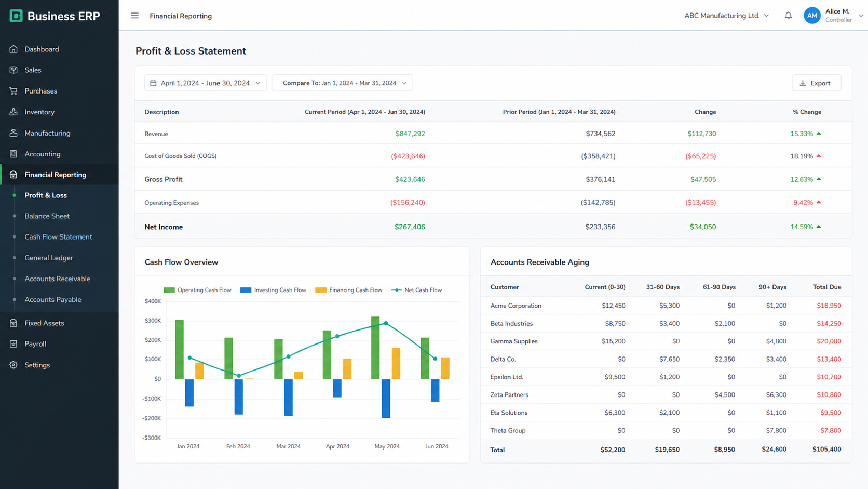Click the Revenue value $847,292

coord(410,134)
